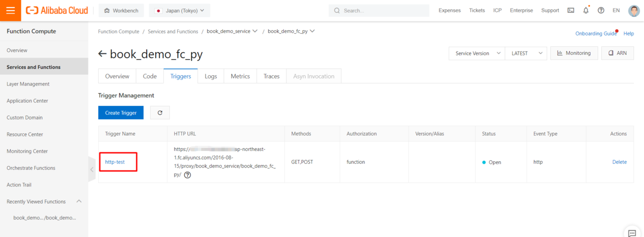The height and width of the screenshot is (237, 644).
Task: Open Support in the top bar
Action: pos(550,10)
